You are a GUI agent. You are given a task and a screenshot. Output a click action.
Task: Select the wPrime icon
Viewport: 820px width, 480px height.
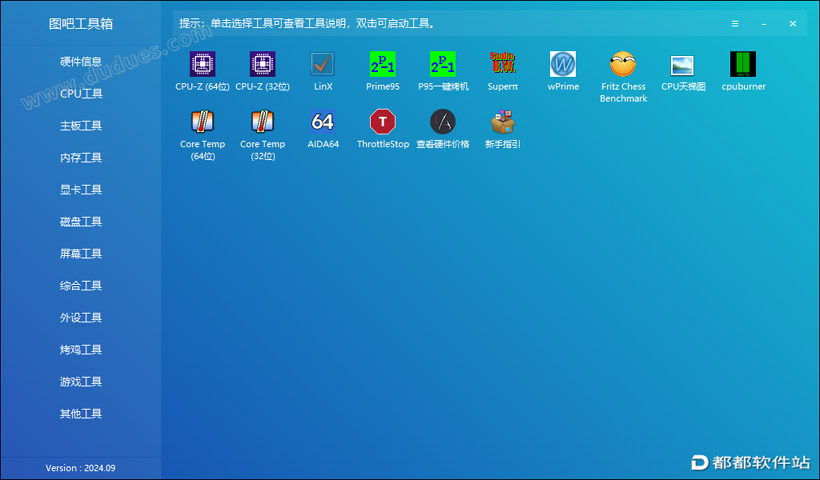click(x=563, y=64)
